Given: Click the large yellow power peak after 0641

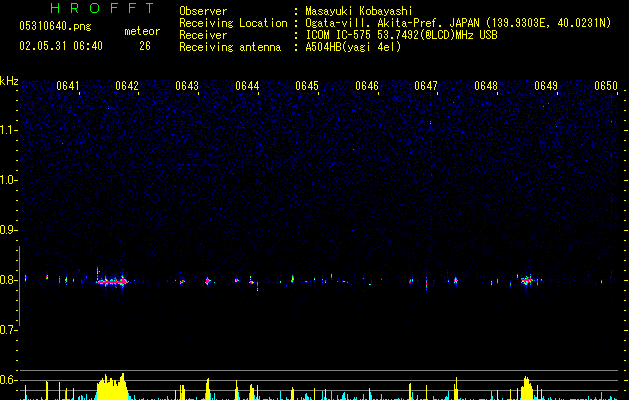Looking at the screenshot, I should (112, 387).
